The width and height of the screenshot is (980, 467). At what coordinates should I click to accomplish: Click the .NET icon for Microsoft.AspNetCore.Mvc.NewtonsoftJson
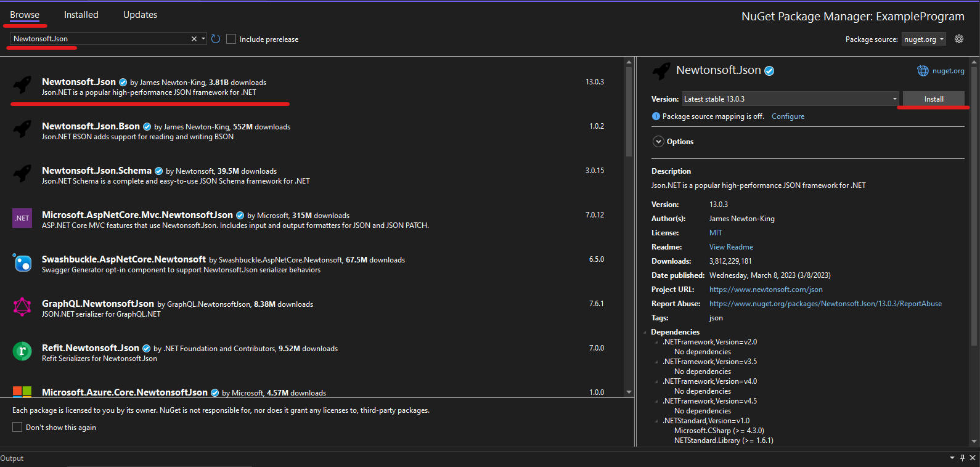pyautogui.click(x=22, y=218)
